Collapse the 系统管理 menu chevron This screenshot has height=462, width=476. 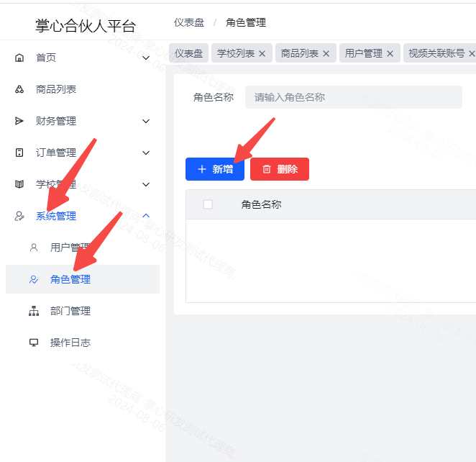click(146, 216)
